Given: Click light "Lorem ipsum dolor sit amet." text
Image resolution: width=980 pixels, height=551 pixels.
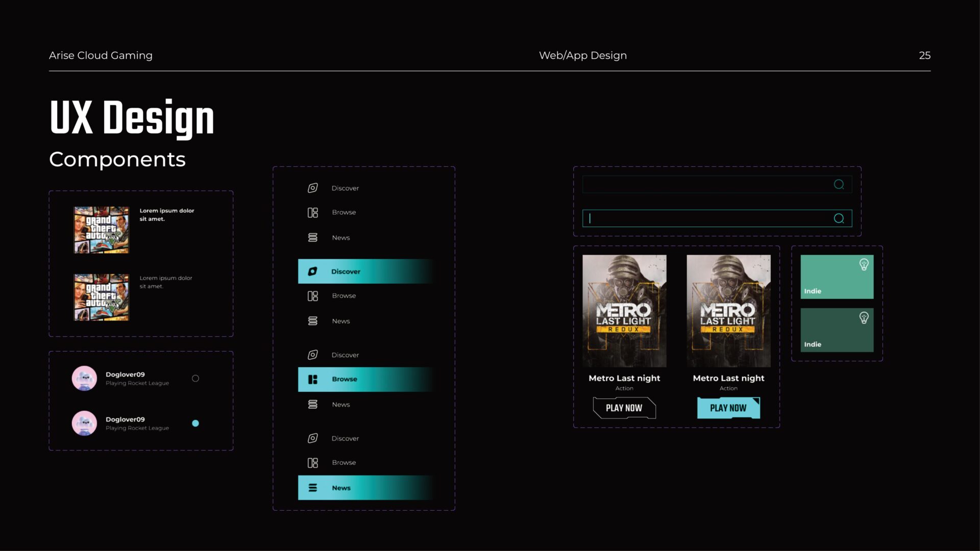Looking at the screenshot, I should click(x=166, y=282).
